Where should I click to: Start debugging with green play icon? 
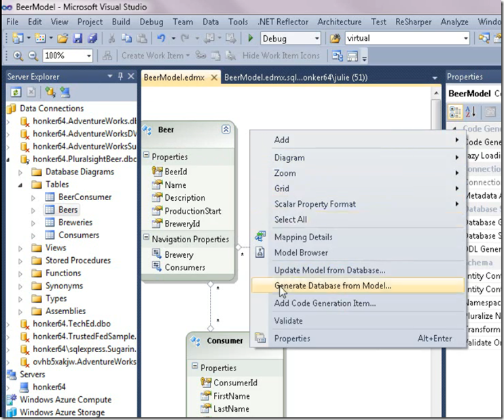[251, 38]
